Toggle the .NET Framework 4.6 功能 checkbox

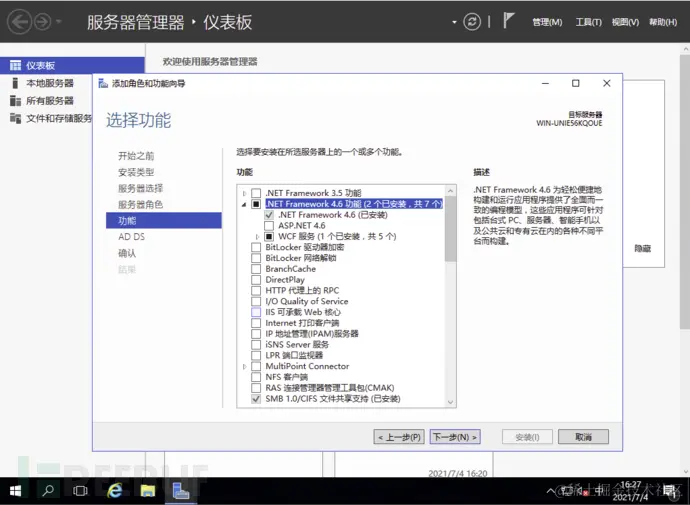(x=256, y=204)
